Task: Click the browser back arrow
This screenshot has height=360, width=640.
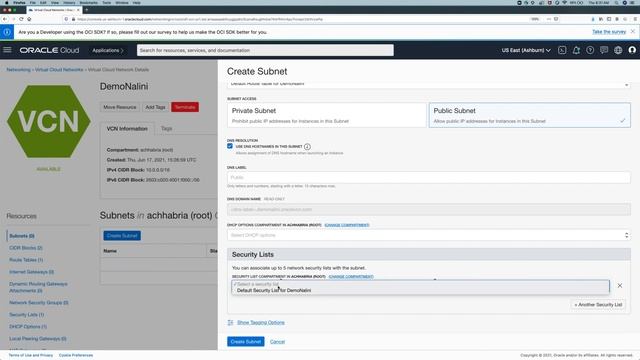Action: (5, 19)
